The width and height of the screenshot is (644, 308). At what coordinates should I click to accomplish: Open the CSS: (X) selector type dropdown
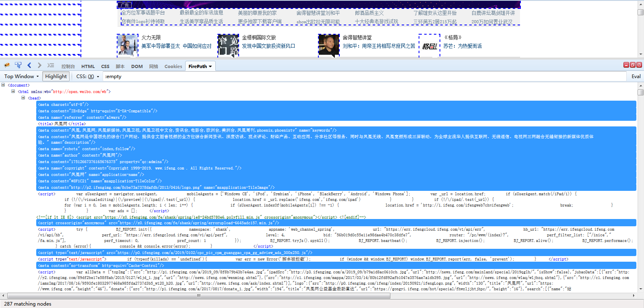coord(87,76)
